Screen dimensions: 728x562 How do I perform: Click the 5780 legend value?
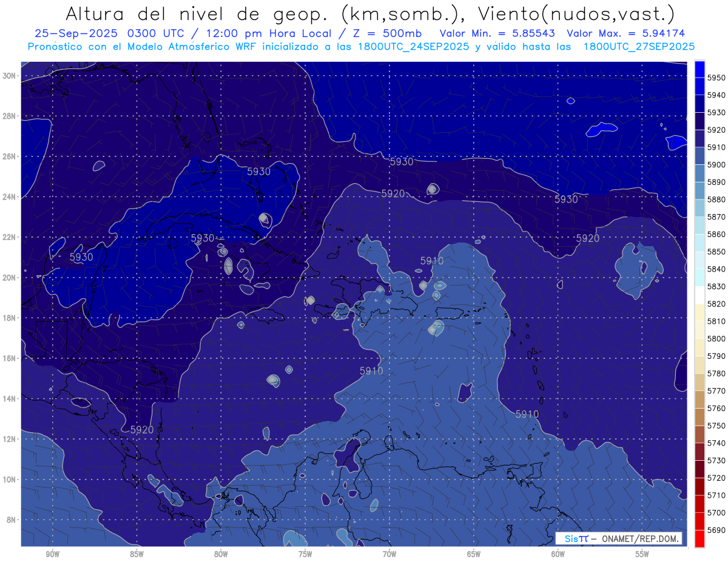tap(716, 373)
